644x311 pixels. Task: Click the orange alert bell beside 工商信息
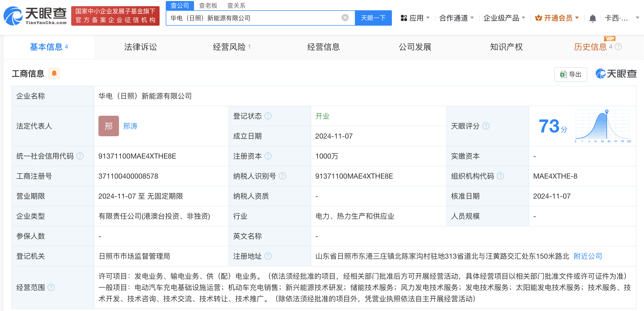[54, 74]
